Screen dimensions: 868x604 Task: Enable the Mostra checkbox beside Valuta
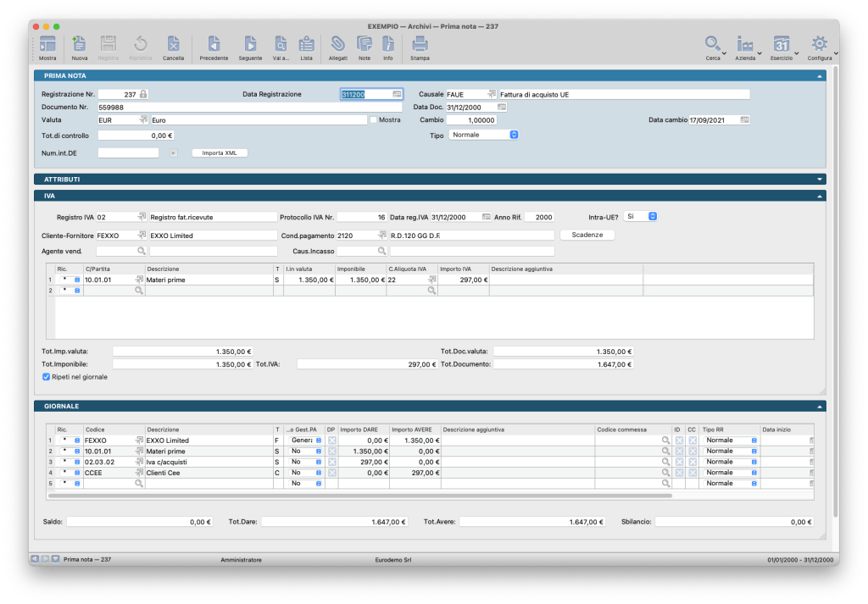(374, 120)
